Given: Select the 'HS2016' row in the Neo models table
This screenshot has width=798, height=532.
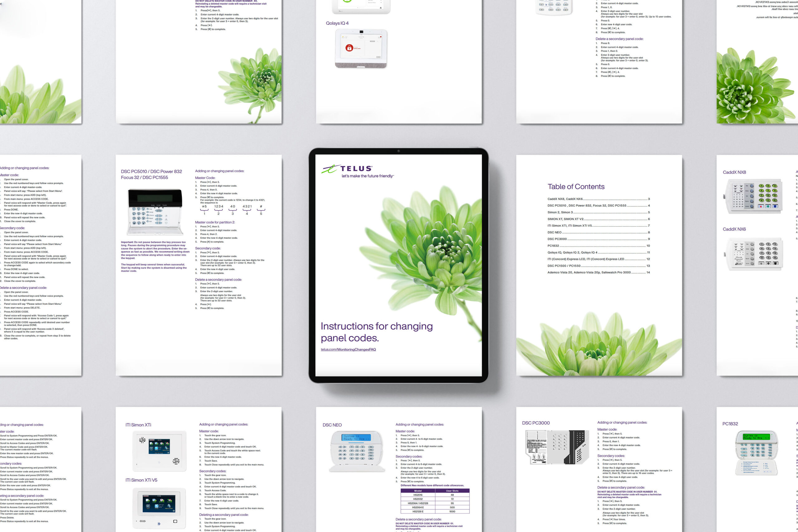Looking at the screenshot, I should 435,495.
